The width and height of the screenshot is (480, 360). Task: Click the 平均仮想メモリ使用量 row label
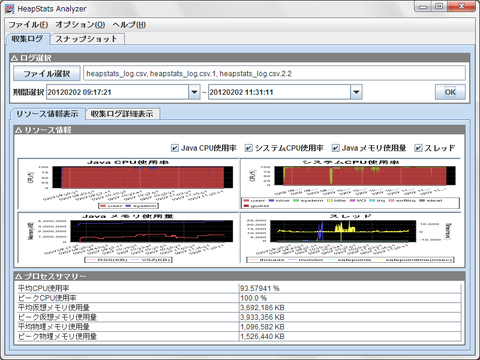point(54,308)
